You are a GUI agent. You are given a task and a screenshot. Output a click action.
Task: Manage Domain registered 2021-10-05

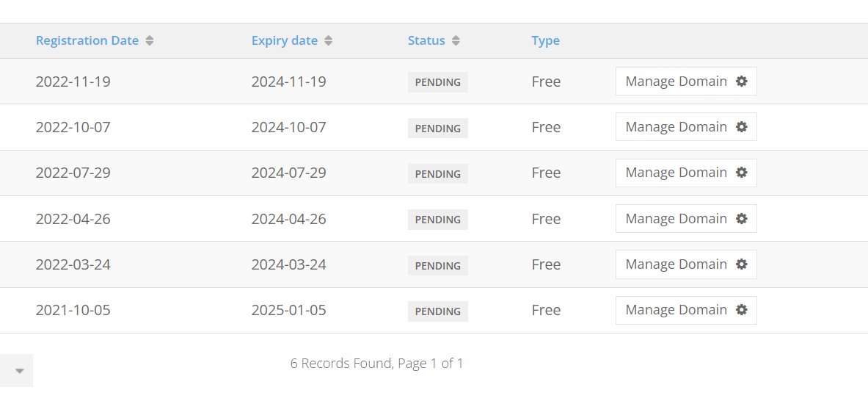[x=686, y=310]
